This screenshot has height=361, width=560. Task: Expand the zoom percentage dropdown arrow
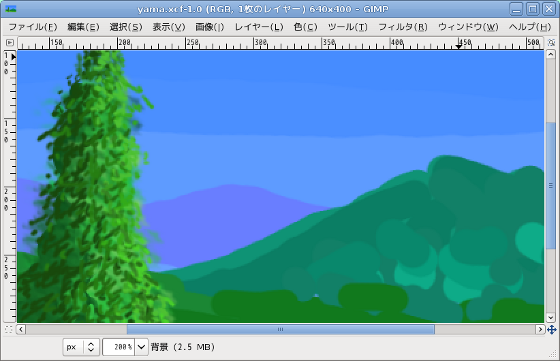click(x=141, y=347)
